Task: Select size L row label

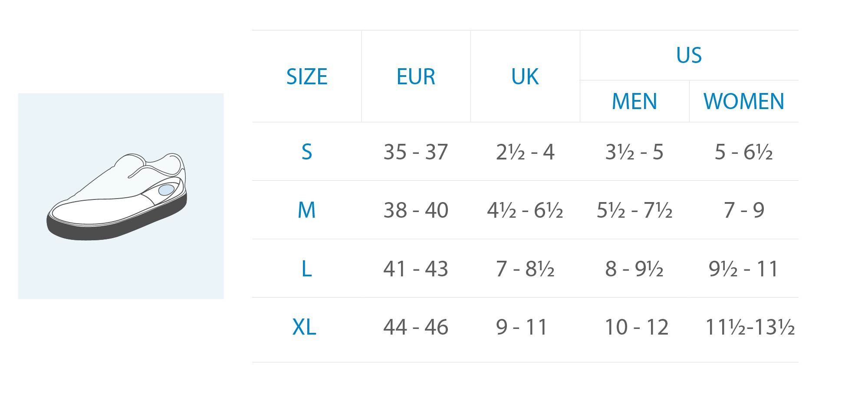Action: coord(306,269)
